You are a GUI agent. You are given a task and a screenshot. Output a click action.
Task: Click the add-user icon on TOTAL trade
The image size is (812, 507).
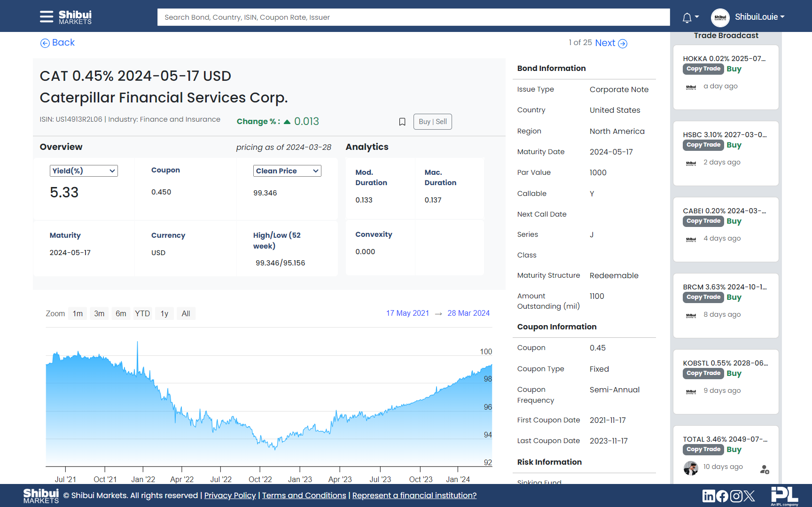tap(765, 469)
